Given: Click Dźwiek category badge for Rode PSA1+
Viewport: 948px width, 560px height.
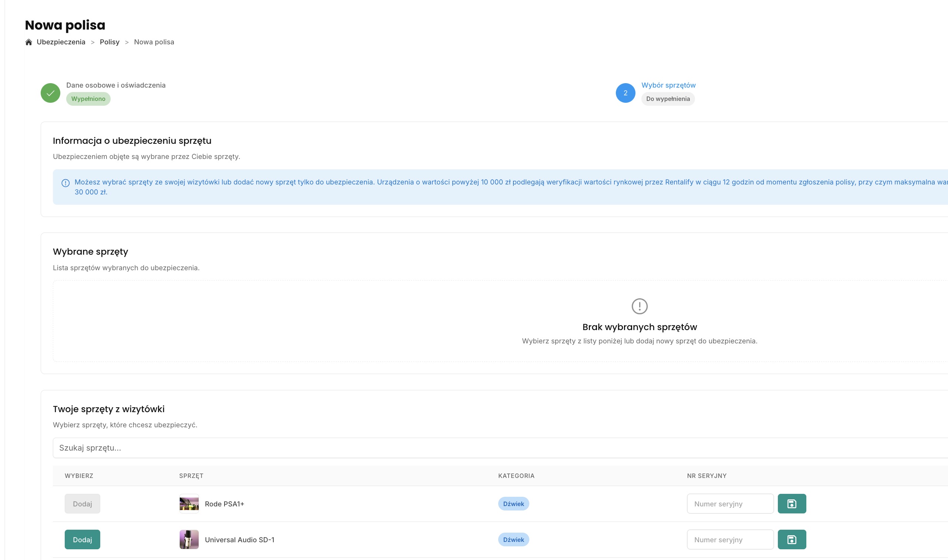Looking at the screenshot, I should click(513, 503).
